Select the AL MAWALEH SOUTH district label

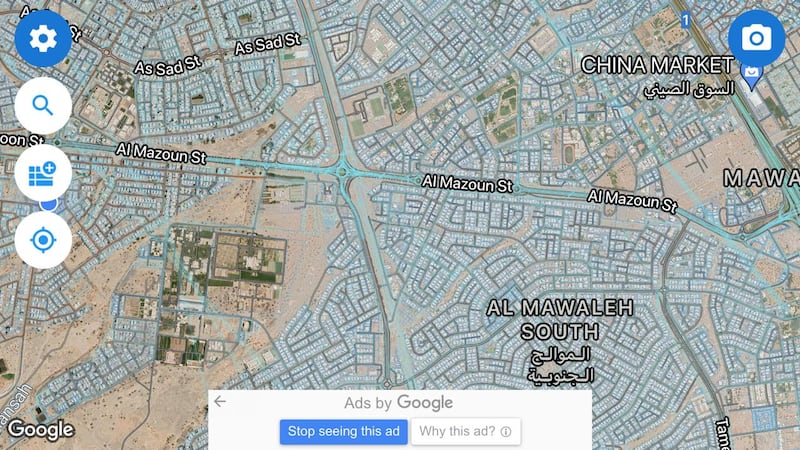point(560,320)
